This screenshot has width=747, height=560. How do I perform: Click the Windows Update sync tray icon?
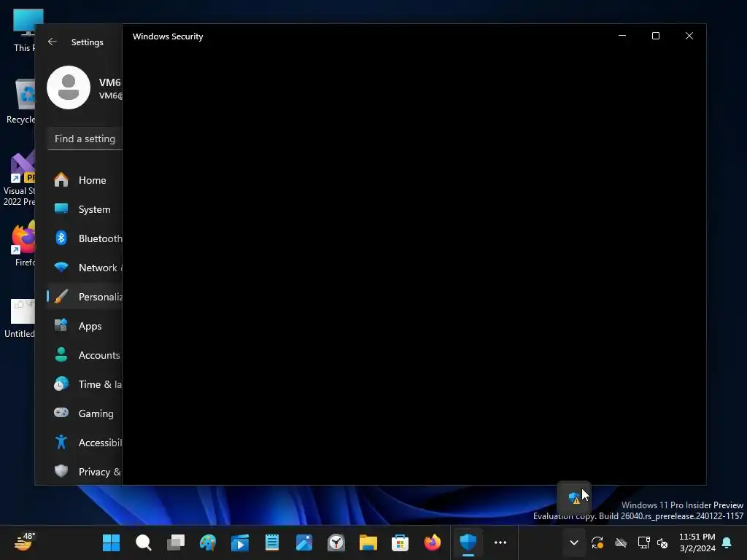tap(597, 542)
